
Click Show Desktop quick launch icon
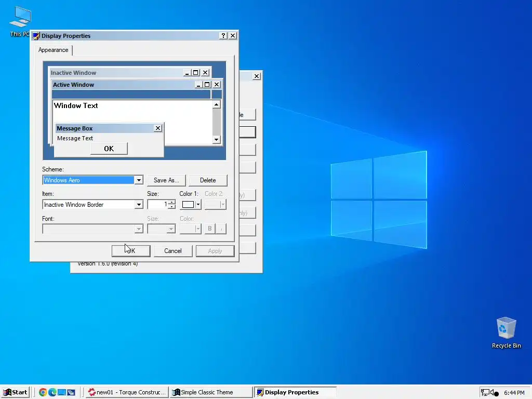62,392
